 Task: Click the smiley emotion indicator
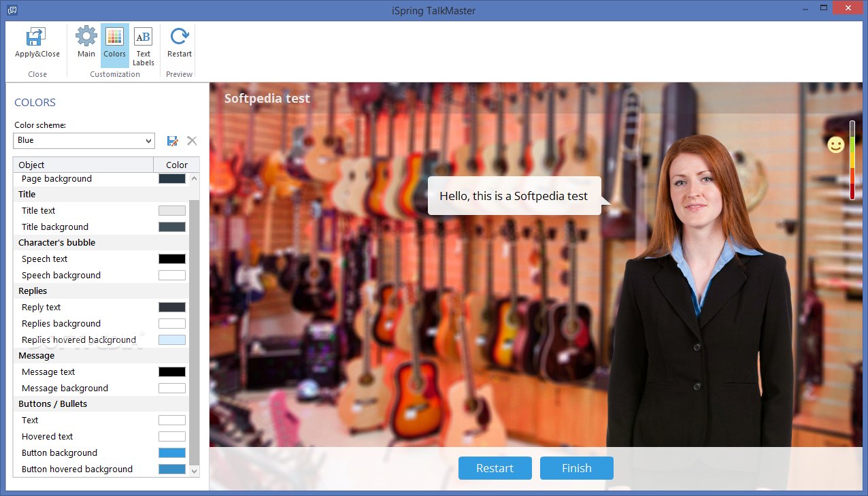[x=836, y=145]
